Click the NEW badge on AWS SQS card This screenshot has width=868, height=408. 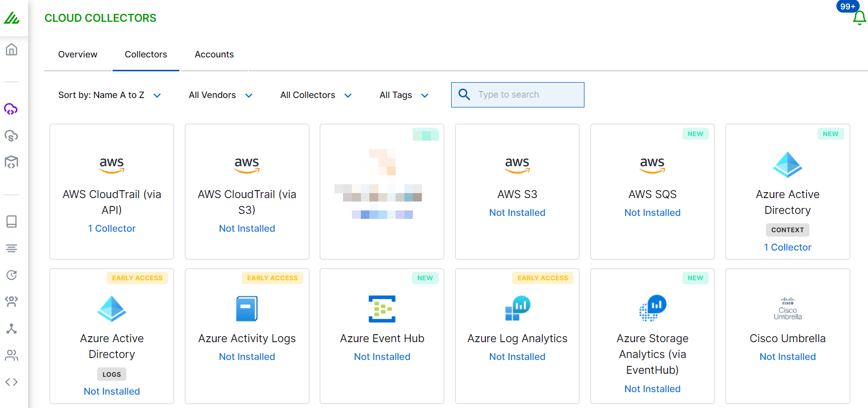pyautogui.click(x=695, y=134)
